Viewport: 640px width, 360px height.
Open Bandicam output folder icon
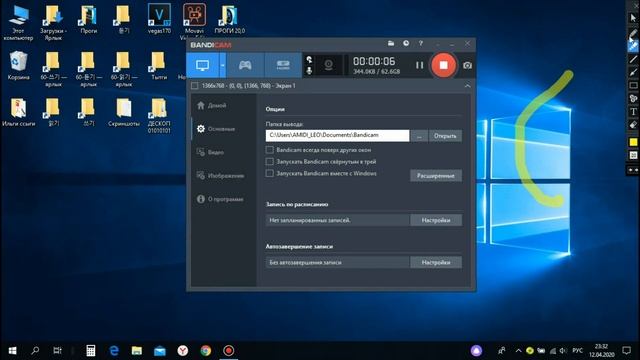391,43
